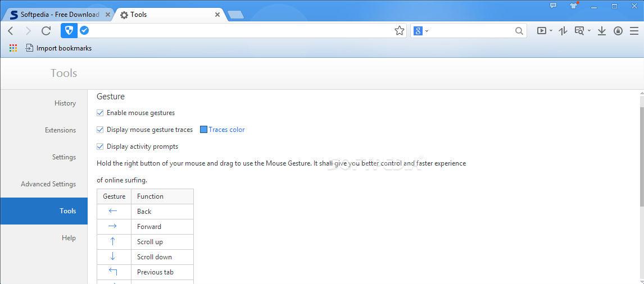Open Advanced Settings in the sidebar

coord(44,184)
